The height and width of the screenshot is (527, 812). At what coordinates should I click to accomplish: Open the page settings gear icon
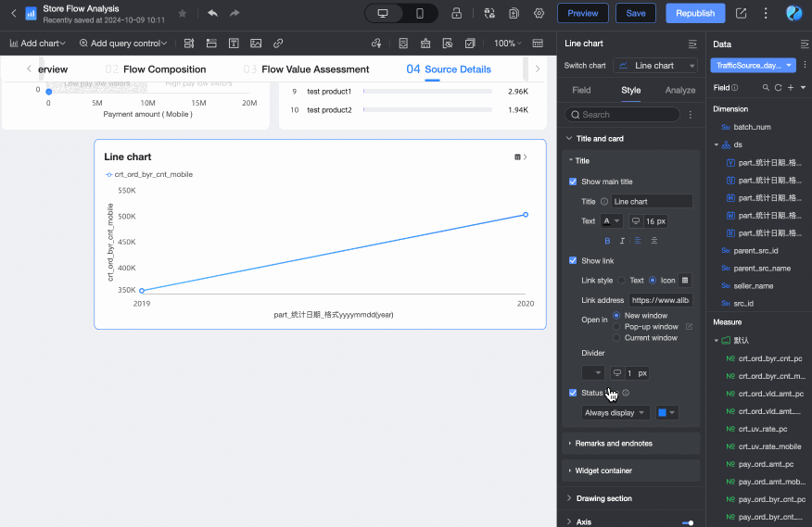(538, 13)
